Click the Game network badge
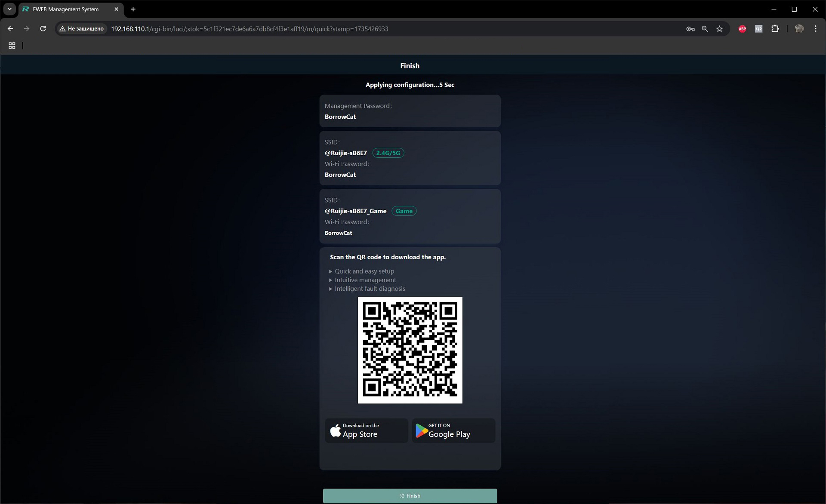Screen dimensions: 826x504 coord(404,211)
